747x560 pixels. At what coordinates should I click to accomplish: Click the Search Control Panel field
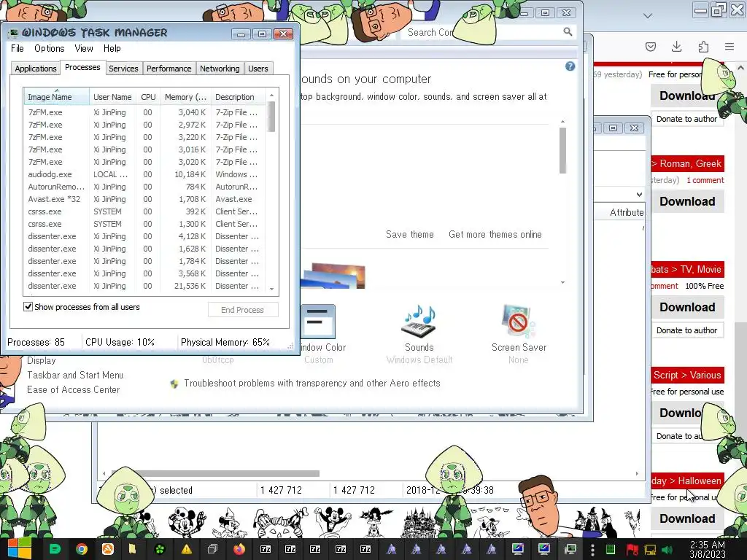point(488,32)
